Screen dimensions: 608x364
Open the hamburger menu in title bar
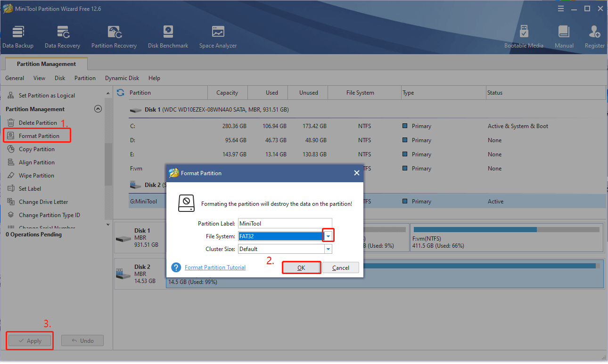pos(561,8)
